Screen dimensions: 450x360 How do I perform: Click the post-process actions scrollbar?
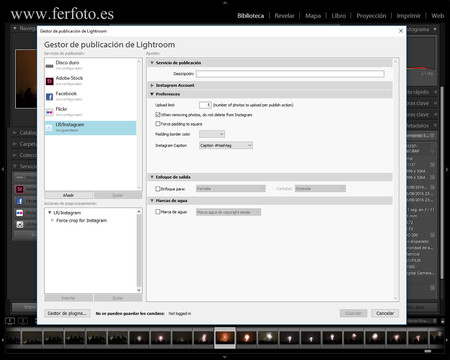coord(139,251)
